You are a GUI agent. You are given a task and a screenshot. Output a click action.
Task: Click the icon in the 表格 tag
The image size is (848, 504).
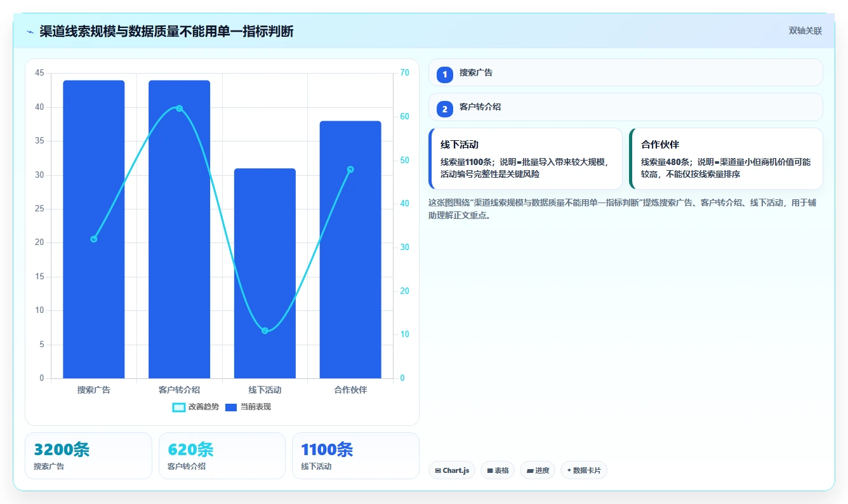pyautogui.click(x=490, y=471)
